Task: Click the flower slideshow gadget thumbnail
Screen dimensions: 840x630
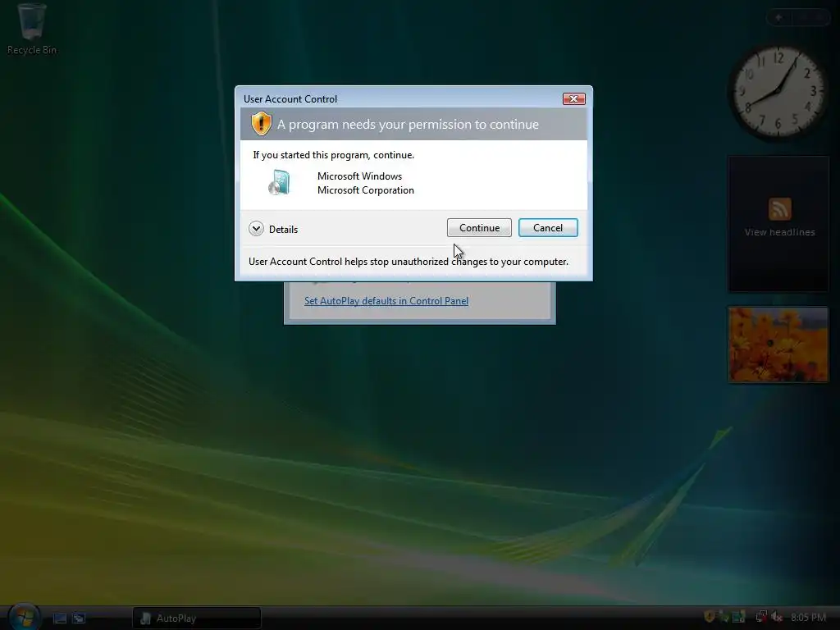Action: coord(778,345)
